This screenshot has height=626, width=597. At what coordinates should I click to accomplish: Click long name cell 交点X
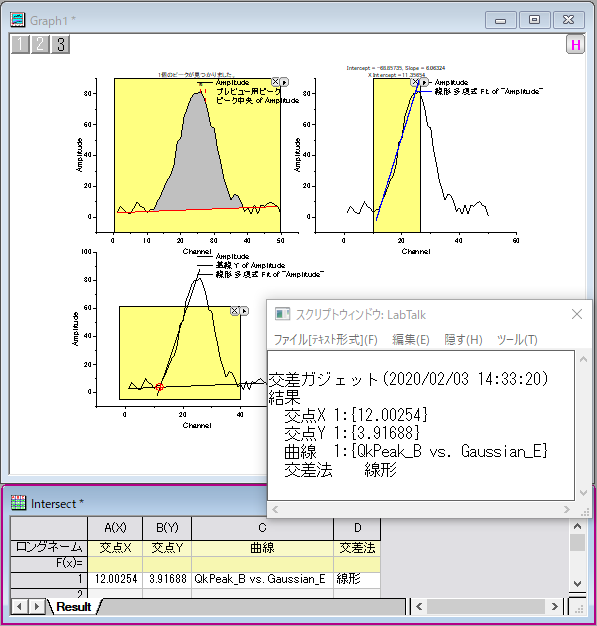tap(115, 548)
